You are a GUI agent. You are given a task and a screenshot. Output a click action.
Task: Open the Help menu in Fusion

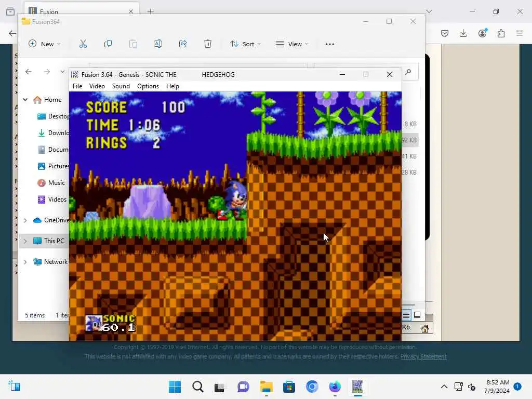point(172,86)
